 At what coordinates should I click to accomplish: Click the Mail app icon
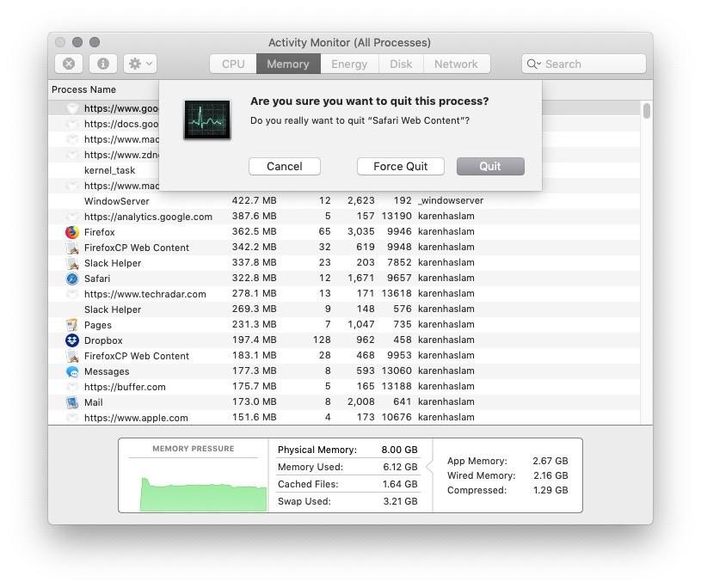point(72,402)
